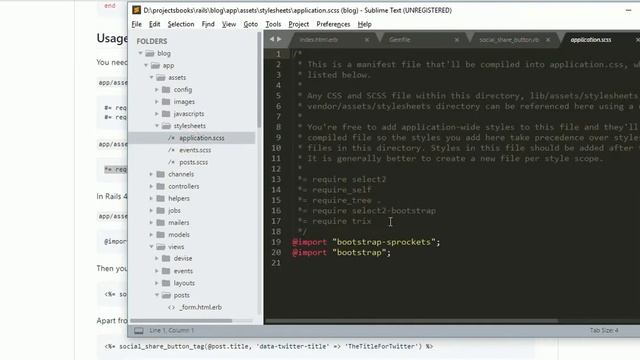Click the sidebar horizontal scrollbar

181,321
